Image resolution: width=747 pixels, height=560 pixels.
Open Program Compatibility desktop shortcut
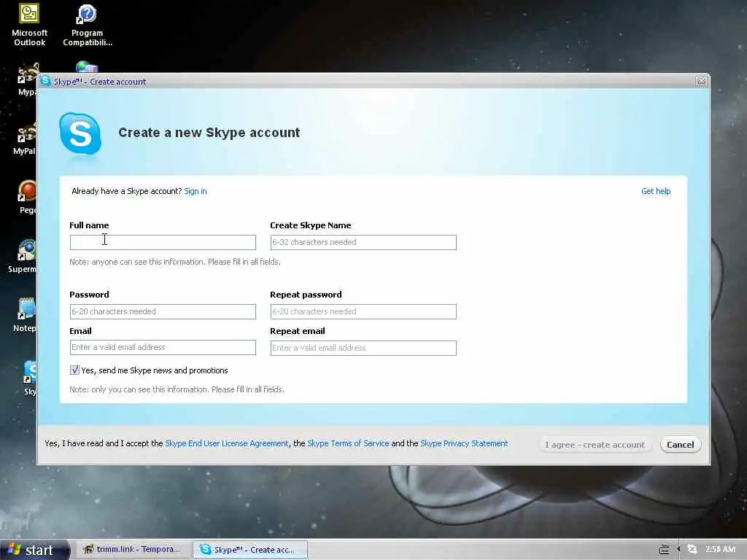88,25
